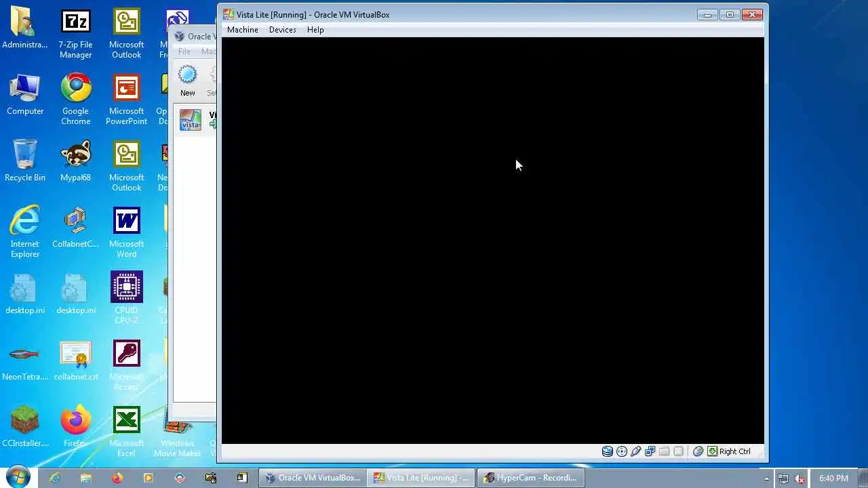The width and height of the screenshot is (868, 488).
Task: Open Recycle Bin desktop icon
Action: 25,161
